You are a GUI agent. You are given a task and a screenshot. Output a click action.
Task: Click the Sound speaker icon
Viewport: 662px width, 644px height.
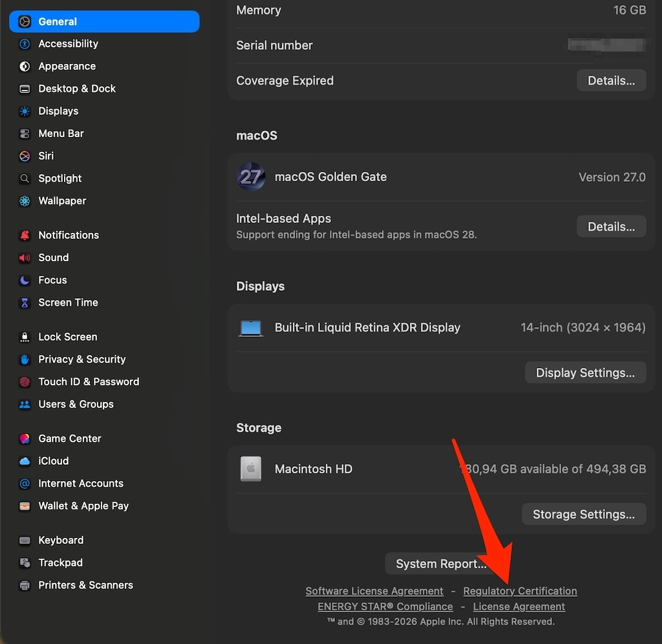(x=25, y=257)
